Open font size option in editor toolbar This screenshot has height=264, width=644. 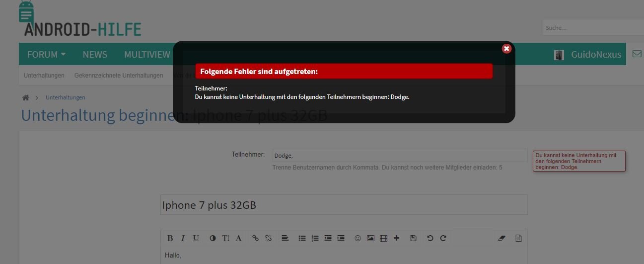[x=225, y=238]
